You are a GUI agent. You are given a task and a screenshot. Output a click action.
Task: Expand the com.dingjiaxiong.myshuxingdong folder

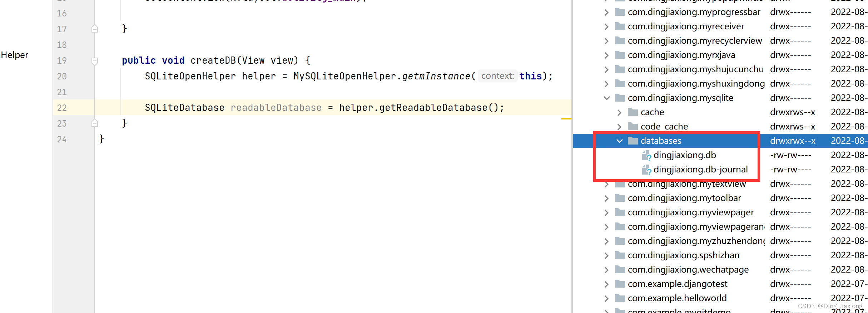point(606,84)
